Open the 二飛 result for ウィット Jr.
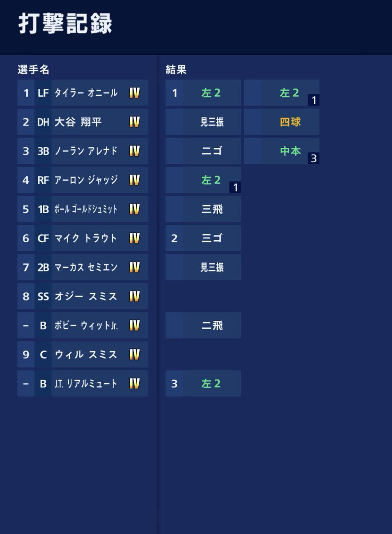Viewport: 392px width, 534px height. coord(203,325)
